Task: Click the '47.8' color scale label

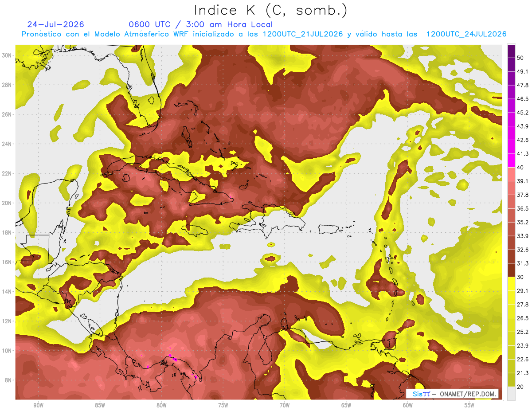Action: click(x=522, y=85)
